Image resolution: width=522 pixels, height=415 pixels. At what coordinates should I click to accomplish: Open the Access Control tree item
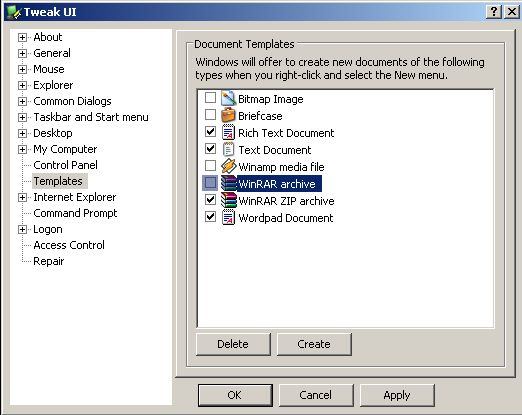(x=69, y=245)
